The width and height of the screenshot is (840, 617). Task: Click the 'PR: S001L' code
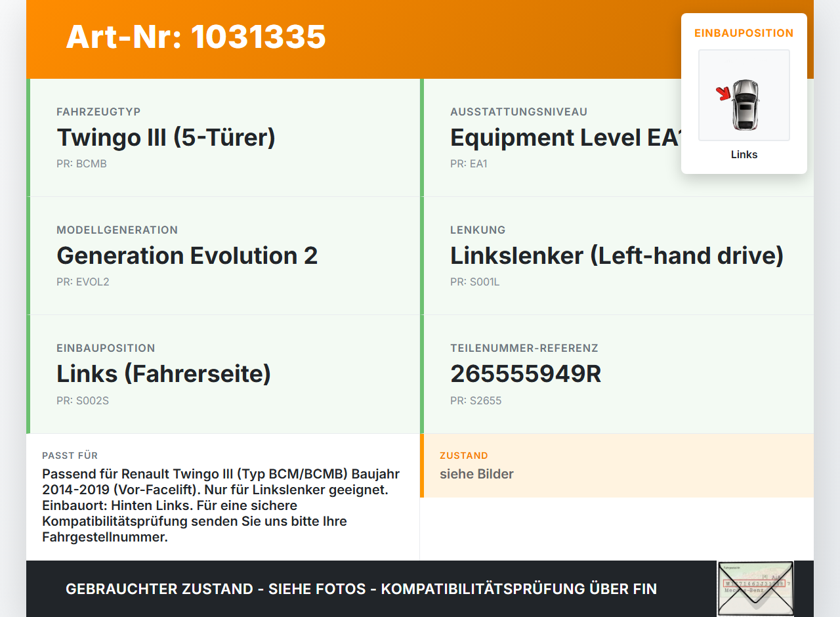point(475,282)
